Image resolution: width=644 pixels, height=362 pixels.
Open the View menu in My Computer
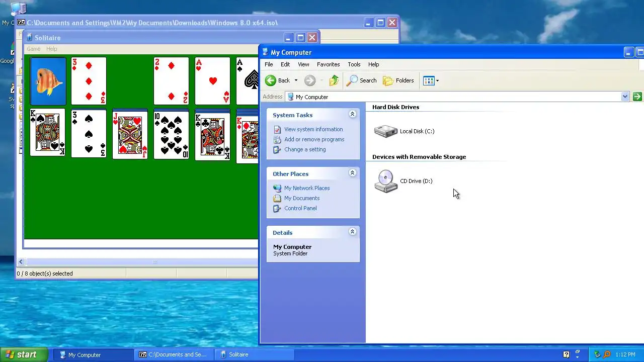coord(303,64)
